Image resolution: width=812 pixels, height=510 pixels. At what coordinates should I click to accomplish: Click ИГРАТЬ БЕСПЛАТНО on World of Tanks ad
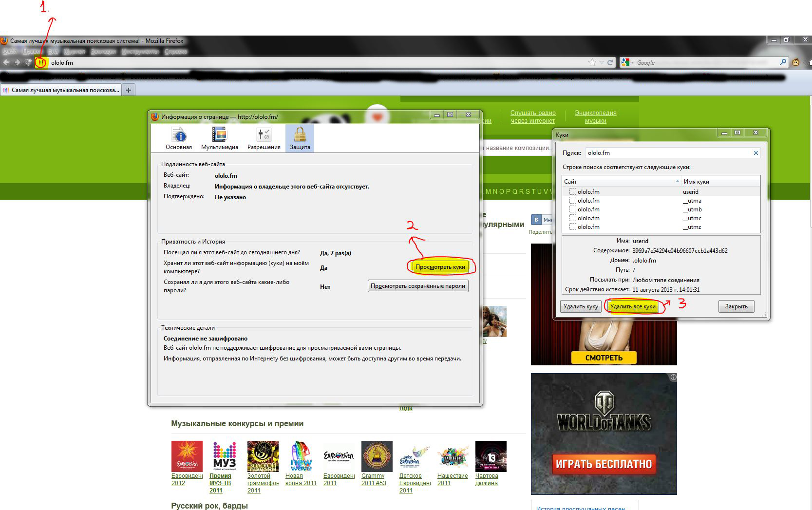[x=604, y=464]
